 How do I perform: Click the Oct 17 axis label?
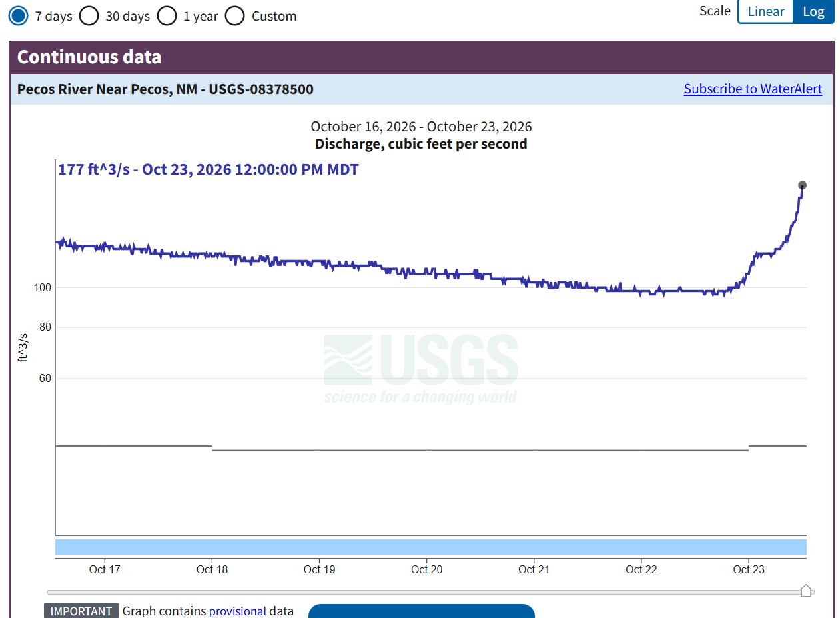[x=105, y=569]
